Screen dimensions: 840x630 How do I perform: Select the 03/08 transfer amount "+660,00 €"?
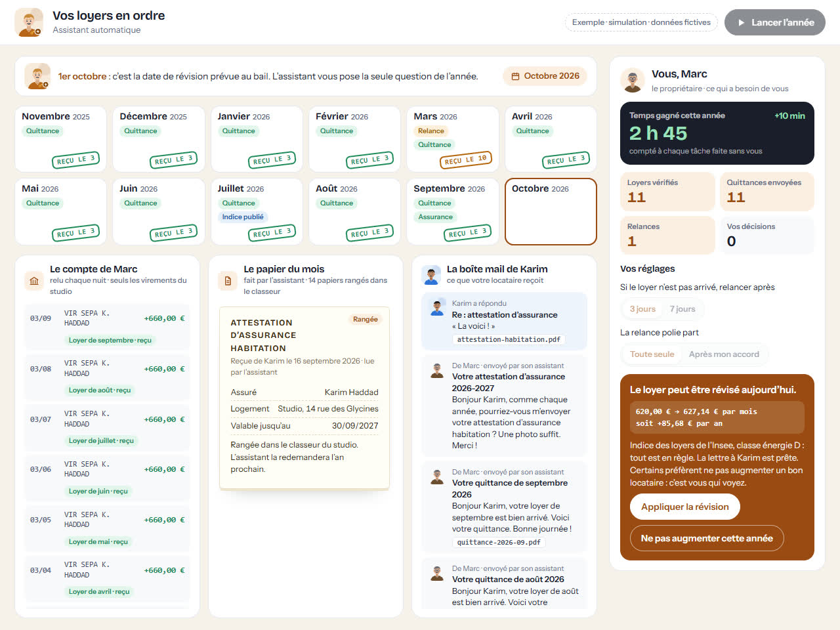coord(164,369)
